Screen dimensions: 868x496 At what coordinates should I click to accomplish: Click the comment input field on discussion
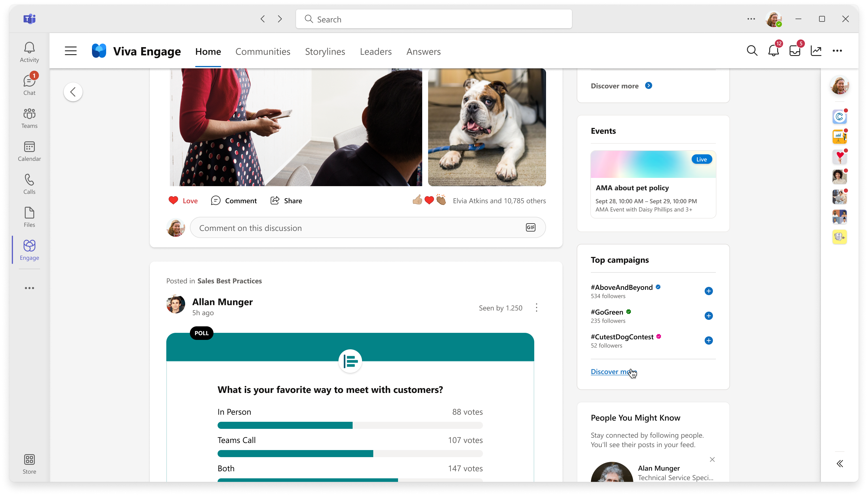click(368, 227)
